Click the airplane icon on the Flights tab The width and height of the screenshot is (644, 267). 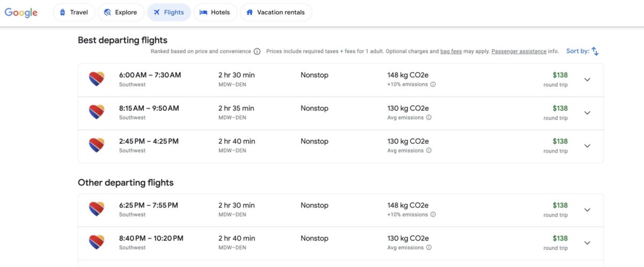point(156,12)
